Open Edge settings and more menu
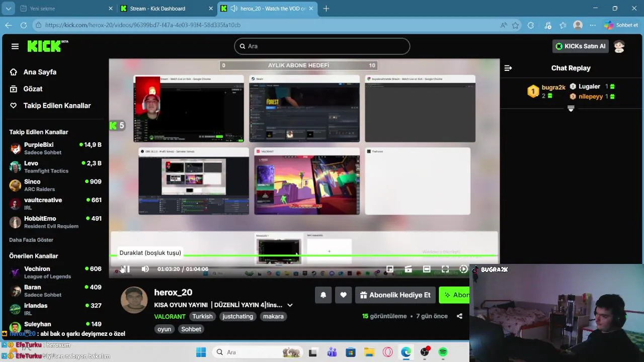Viewport: 644px width, 362px height. [x=593, y=25]
